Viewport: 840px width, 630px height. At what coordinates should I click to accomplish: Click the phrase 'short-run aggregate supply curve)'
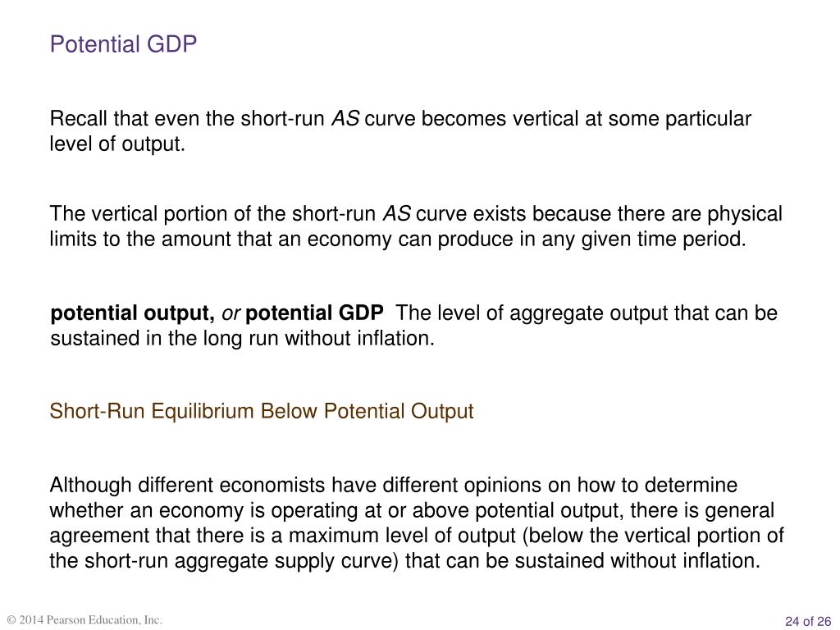(x=241, y=561)
